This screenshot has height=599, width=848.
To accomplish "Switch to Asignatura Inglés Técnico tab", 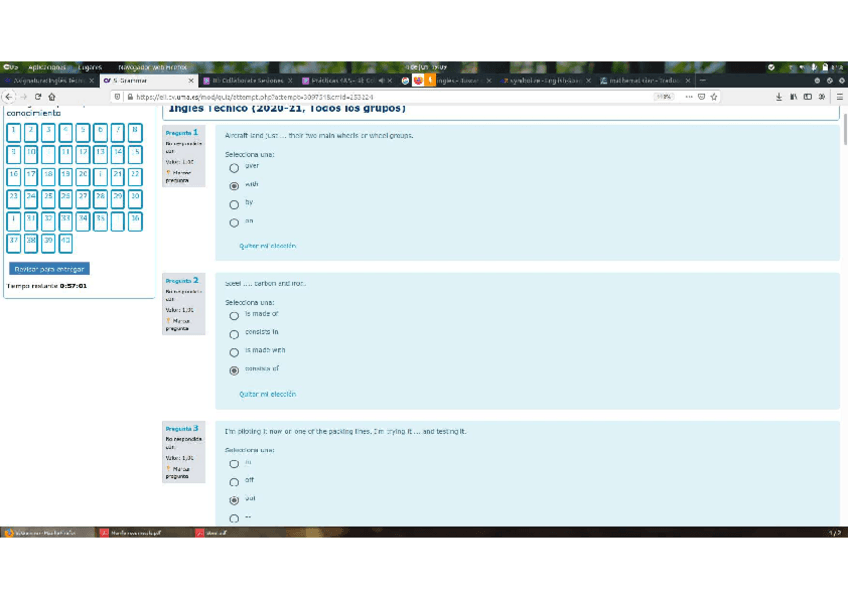I will pyautogui.click(x=49, y=81).
